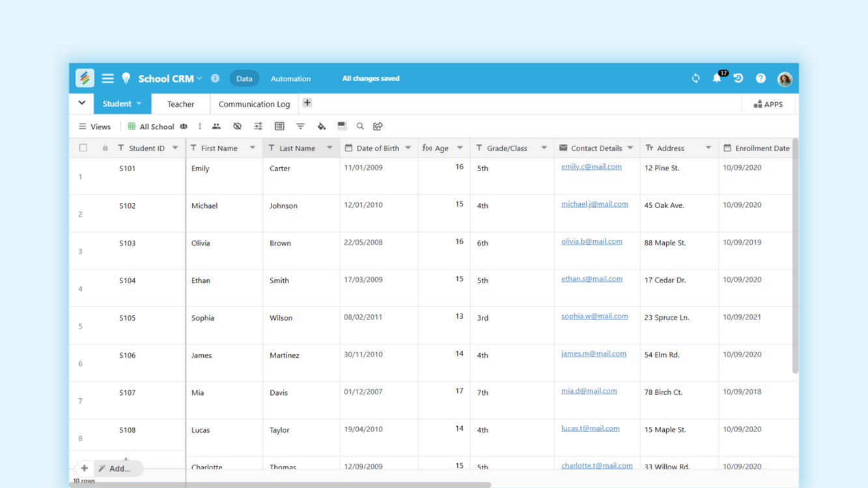Show stack info icon

(x=215, y=78)
